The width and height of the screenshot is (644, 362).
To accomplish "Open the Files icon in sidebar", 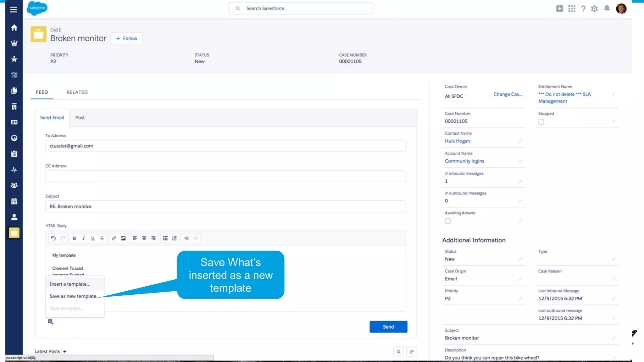I will click(14, 90).
